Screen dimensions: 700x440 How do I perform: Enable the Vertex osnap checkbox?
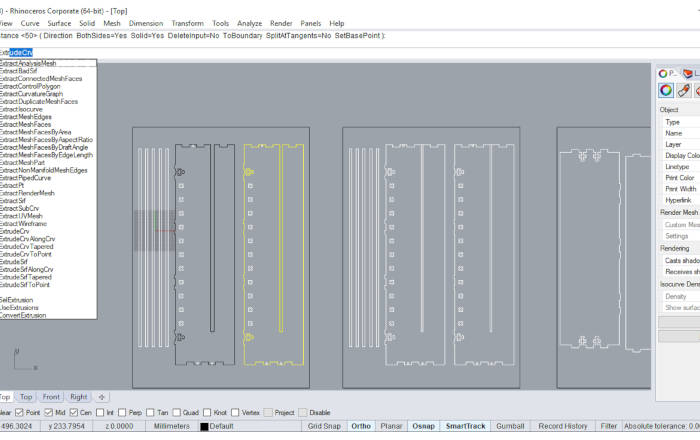point(235,412)
